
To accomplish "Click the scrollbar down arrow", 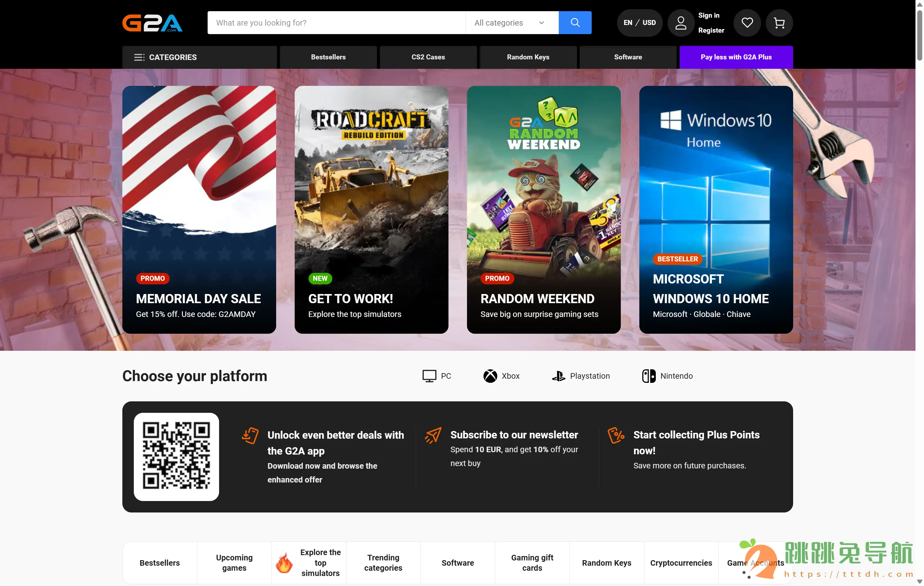I will point(919,582).
